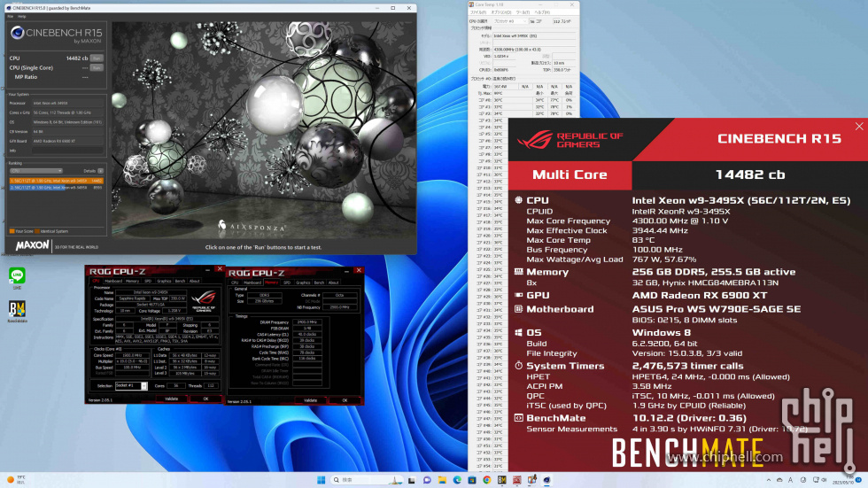Click the Cinebench R15 logo icon
This screenshot has width=868, height=488.
pos(17,33)
